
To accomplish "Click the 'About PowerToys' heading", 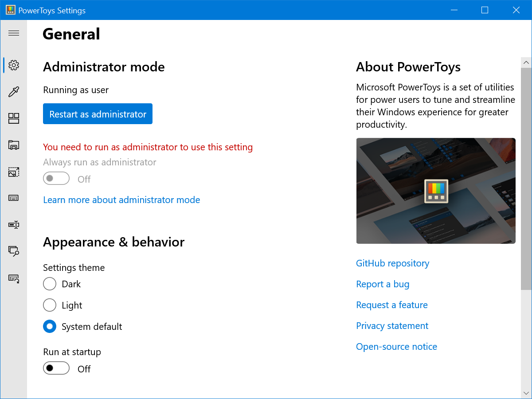I will tap(408, 67).
